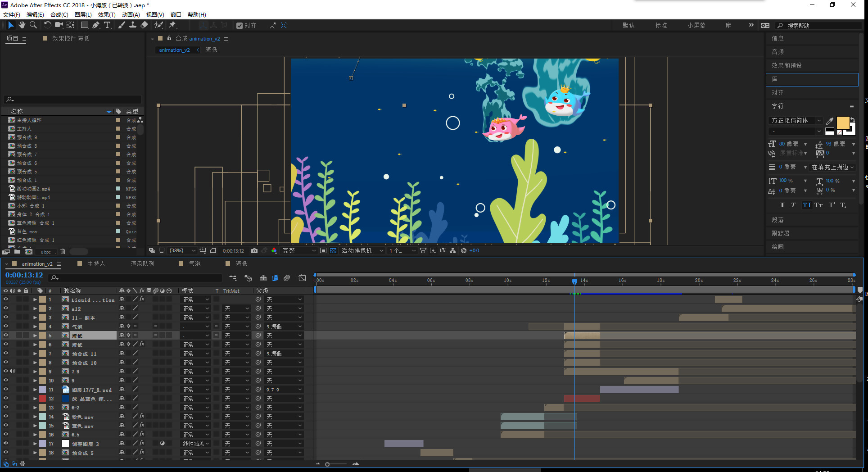
Task: Select the Selection arrow tool
Action: click(x=11, y=25)
